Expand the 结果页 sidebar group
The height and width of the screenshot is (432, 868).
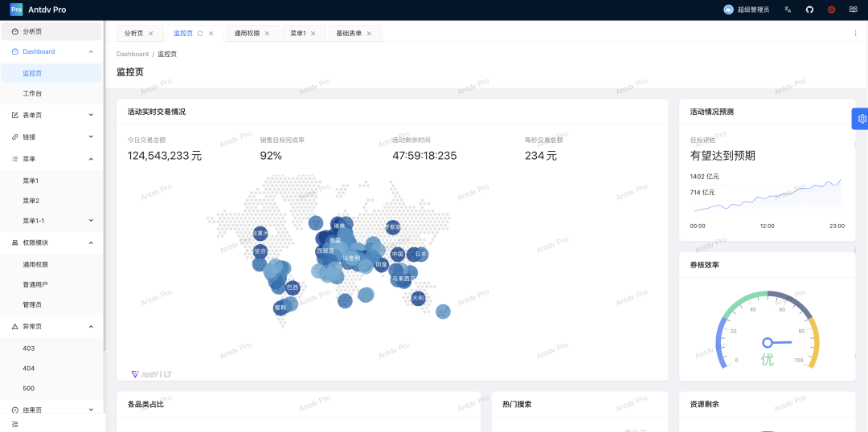[x=92, y=410]
